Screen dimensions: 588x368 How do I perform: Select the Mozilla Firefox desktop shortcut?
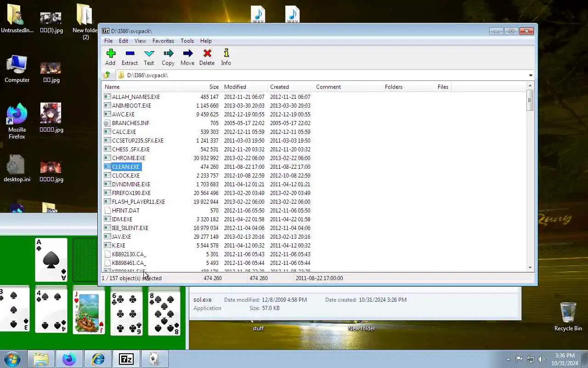[17, 121]
